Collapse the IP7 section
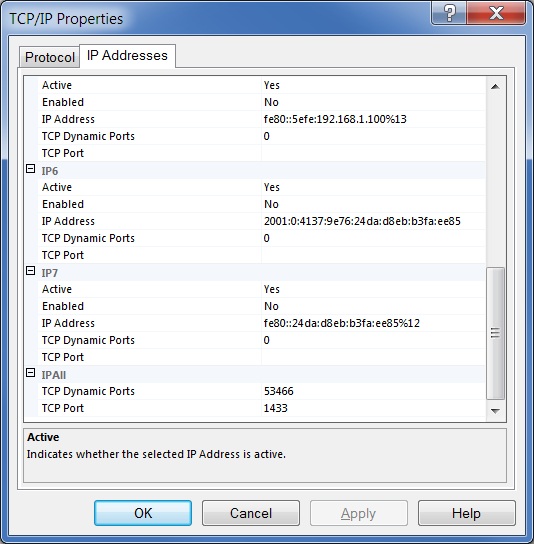 click(x=31, y=271)
